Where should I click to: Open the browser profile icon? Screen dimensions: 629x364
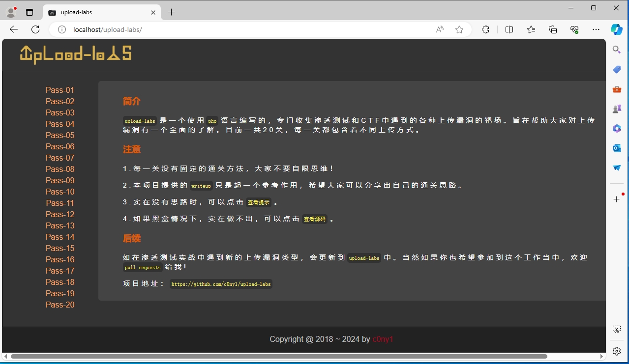point(11,12)
